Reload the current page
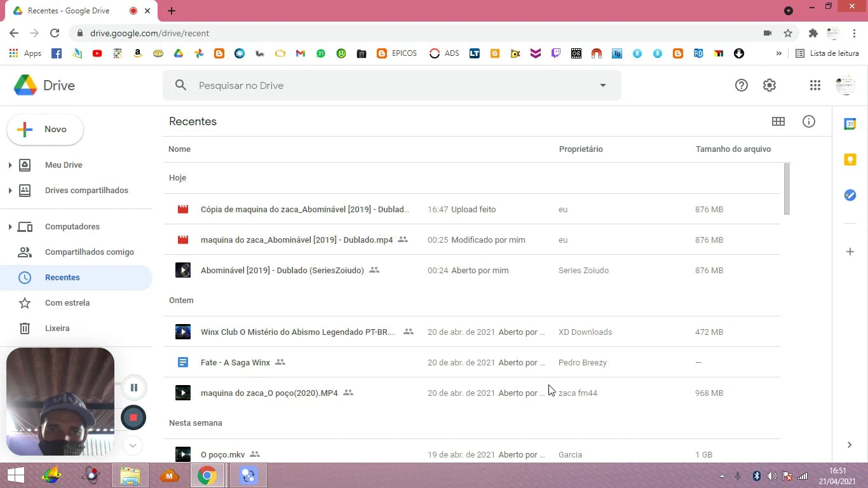Image resolution: width=868 pixels, height=488 pixels. coord(55,33)
